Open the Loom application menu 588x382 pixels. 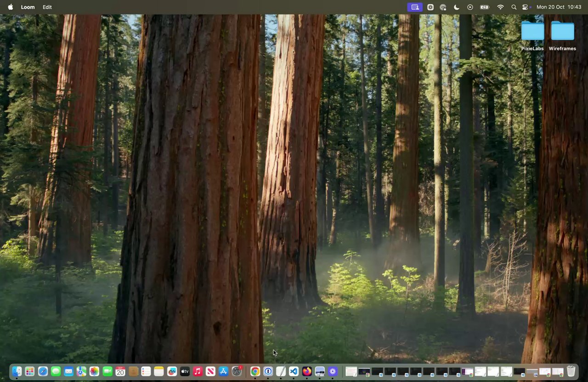point(28,7)
